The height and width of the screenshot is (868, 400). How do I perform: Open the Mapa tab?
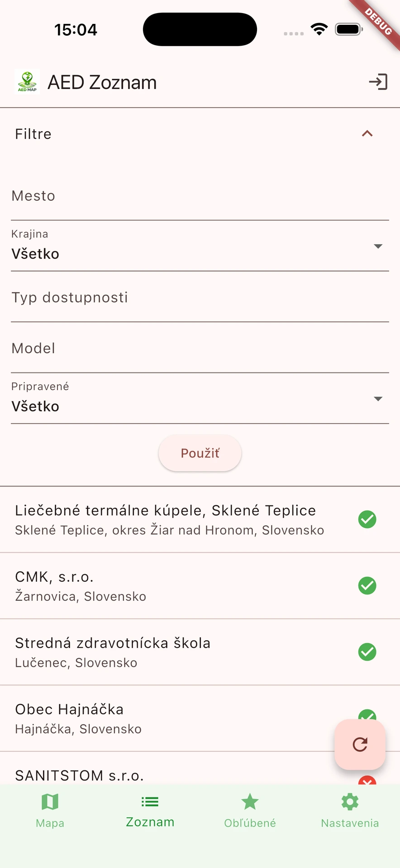pyautogui.click(x=50, y=810)
